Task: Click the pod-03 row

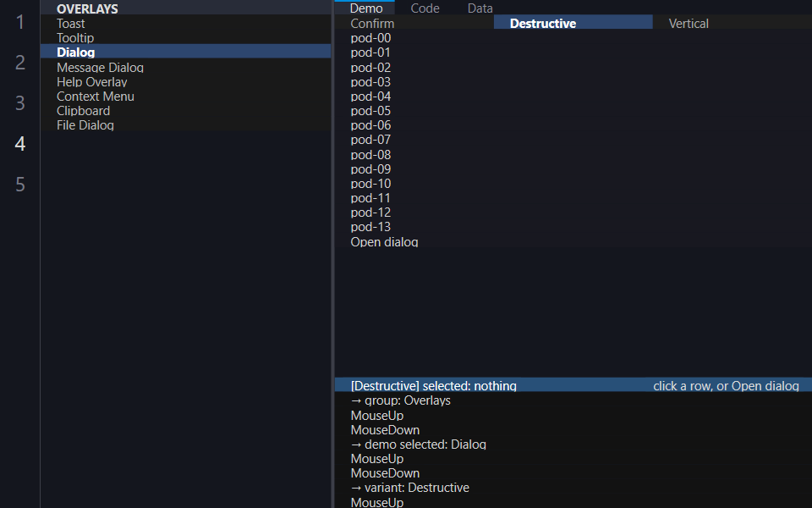Action: (x=573, y=82)
